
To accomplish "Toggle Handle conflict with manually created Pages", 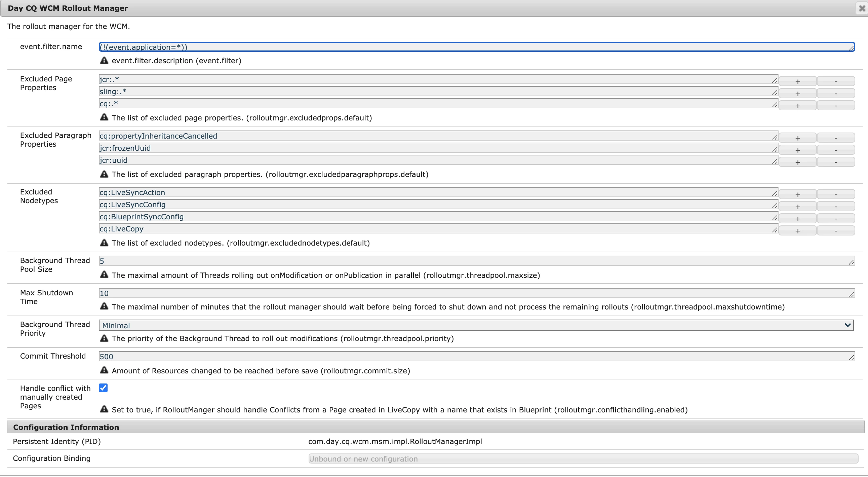I will [103, 388].
